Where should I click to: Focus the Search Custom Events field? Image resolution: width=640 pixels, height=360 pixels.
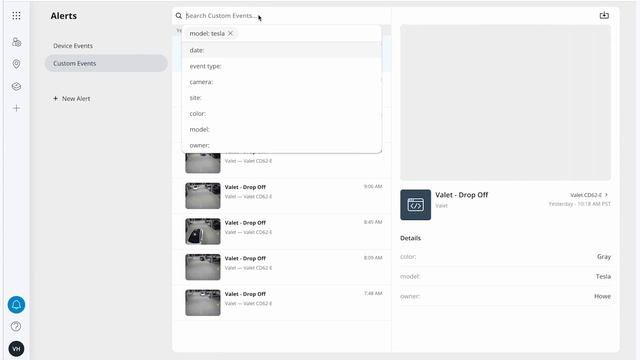pos(282,16)
